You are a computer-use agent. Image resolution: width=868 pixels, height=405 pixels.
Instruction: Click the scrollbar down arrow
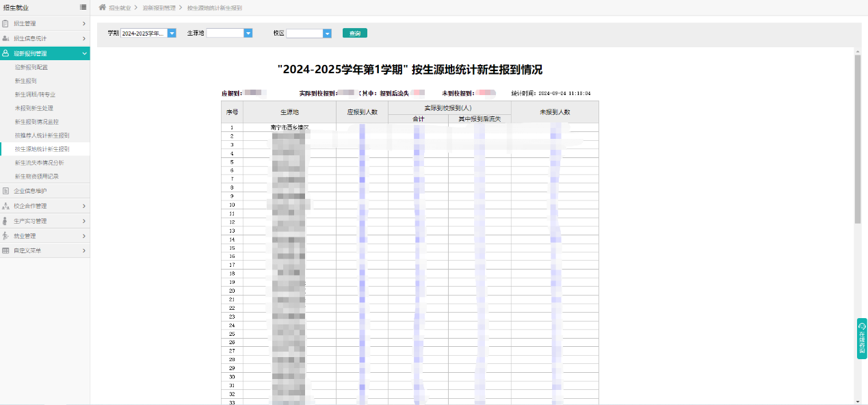click(858, 401)
